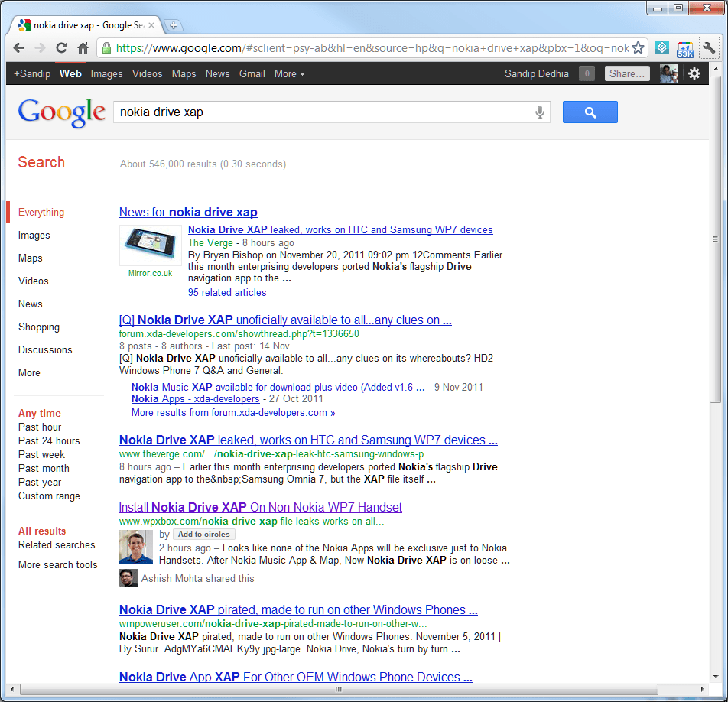Click the browser address bar URL

372,48
